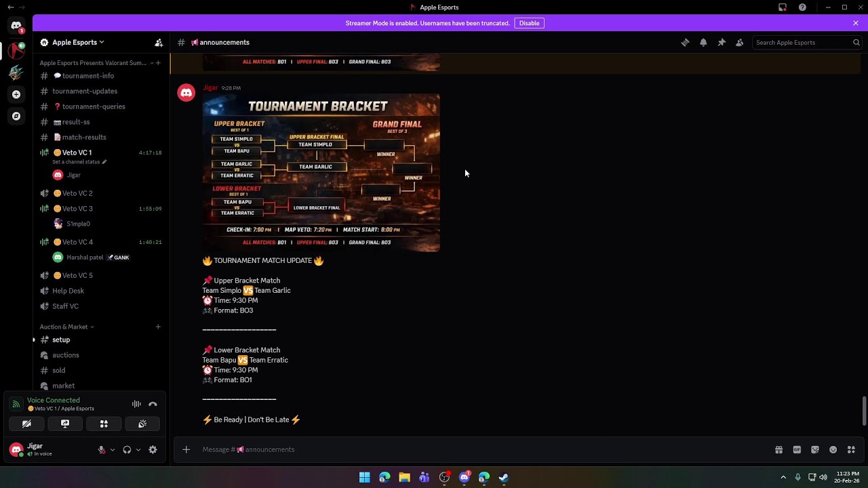Open Threads icon in channel header
Screen dimensions: 868x488
coord(685,42)
